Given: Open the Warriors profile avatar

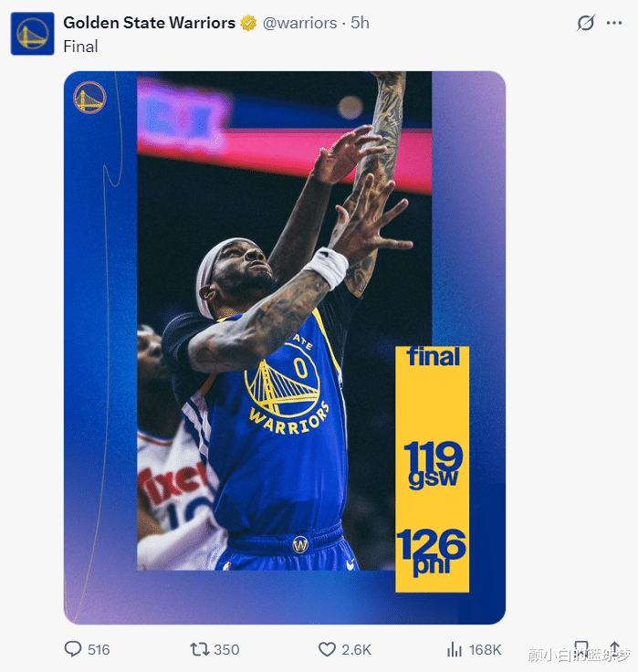Looking at the screenshot, I should click(33, 33).
